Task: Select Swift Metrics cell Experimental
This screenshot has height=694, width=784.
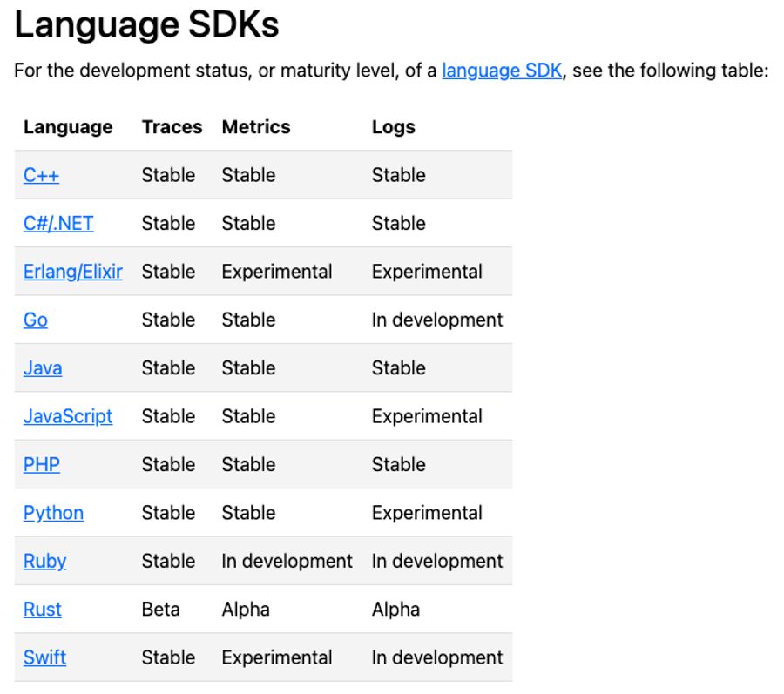Action: tap(277, 657)
